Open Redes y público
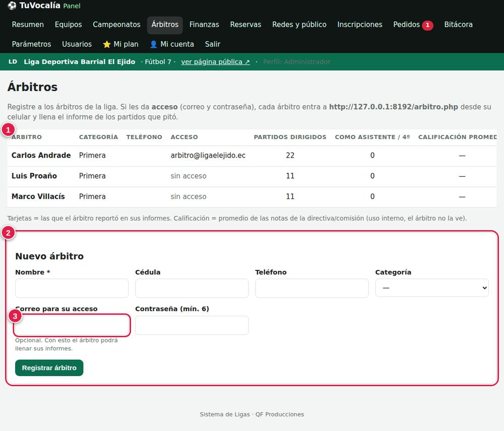This screenshot has height=431, width=504. tap(299, 25)
